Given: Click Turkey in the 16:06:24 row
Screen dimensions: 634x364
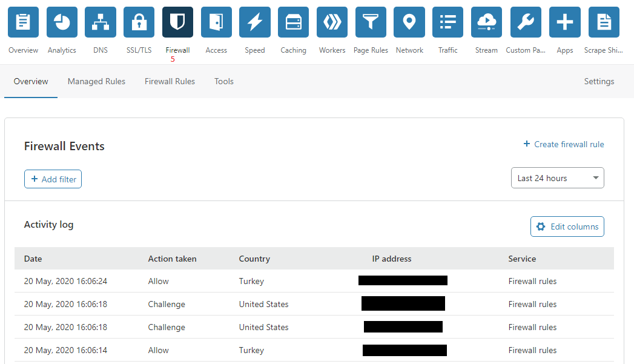Looking at the screenshot, I should 251,281.
